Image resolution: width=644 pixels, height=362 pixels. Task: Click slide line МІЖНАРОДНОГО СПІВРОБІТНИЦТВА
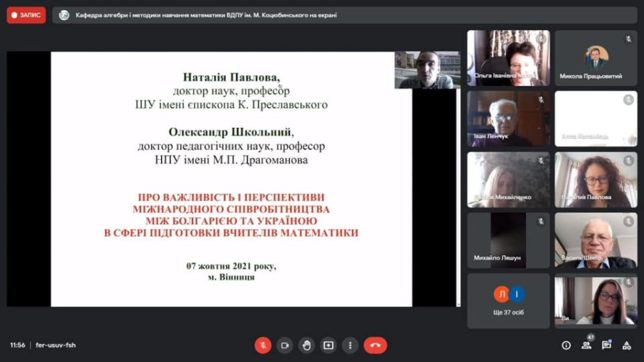point(231,209)
